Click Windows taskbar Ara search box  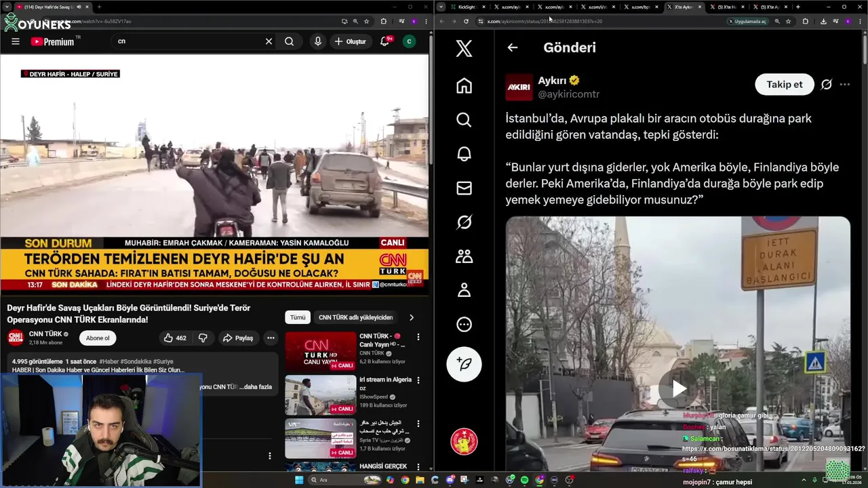coord(344,480)
